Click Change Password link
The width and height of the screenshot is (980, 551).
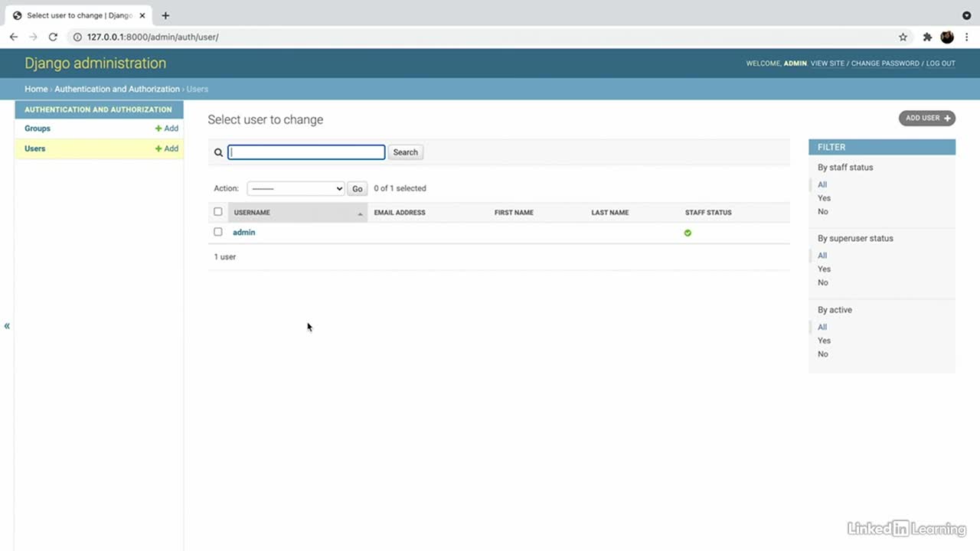point(885,64)
